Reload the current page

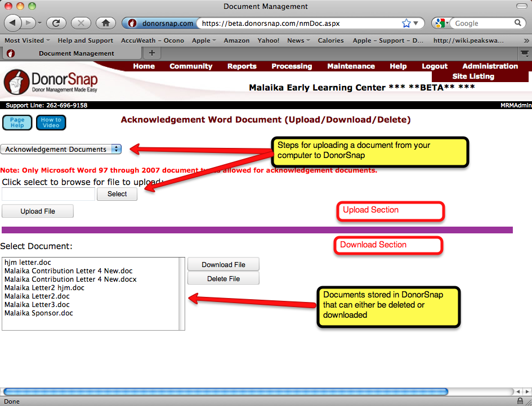[56, 23]
